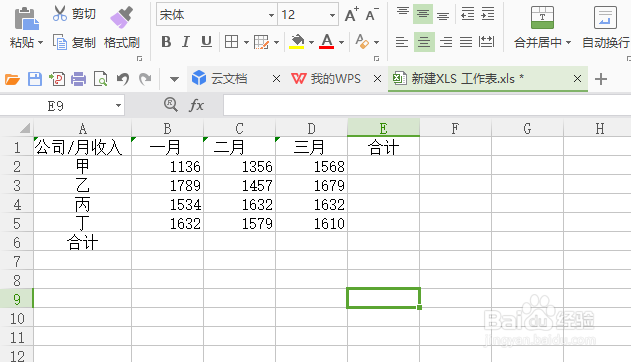This screenshot has width=631, height=362.
Task: Click the increase indent icon
Action: pyautogui.click(x=487, y=14)
